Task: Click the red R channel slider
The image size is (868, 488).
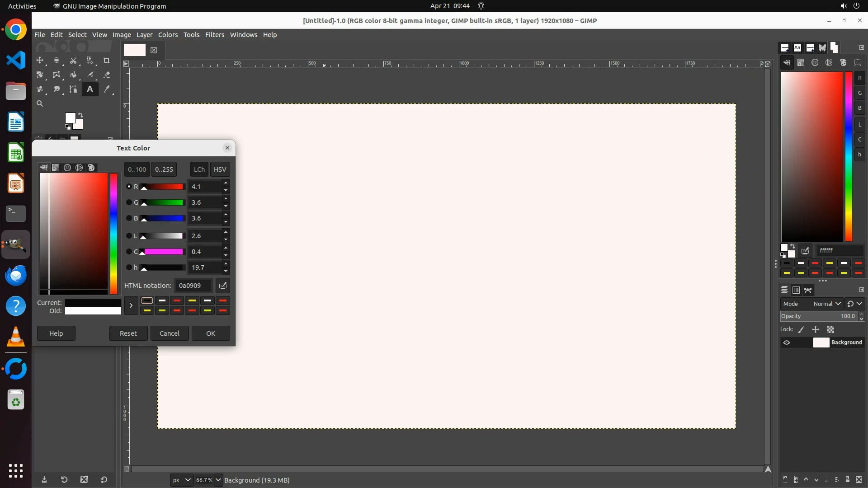Action: (x=163, y=187)
